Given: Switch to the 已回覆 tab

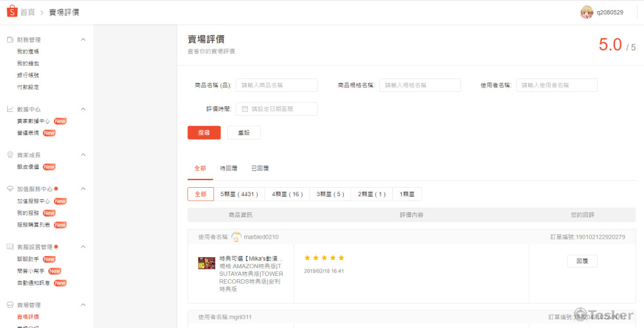Looking at the screenshot, I should 260,168.
